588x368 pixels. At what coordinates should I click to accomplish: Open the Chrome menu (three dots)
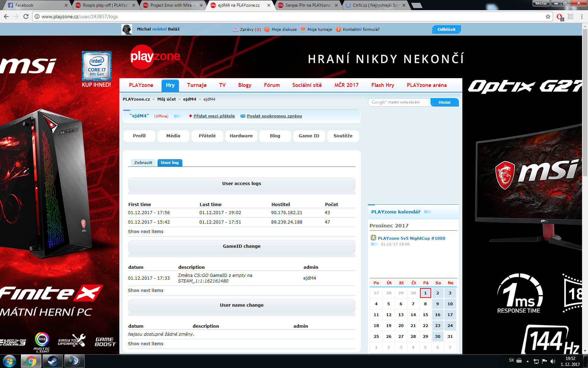point(582,16)
